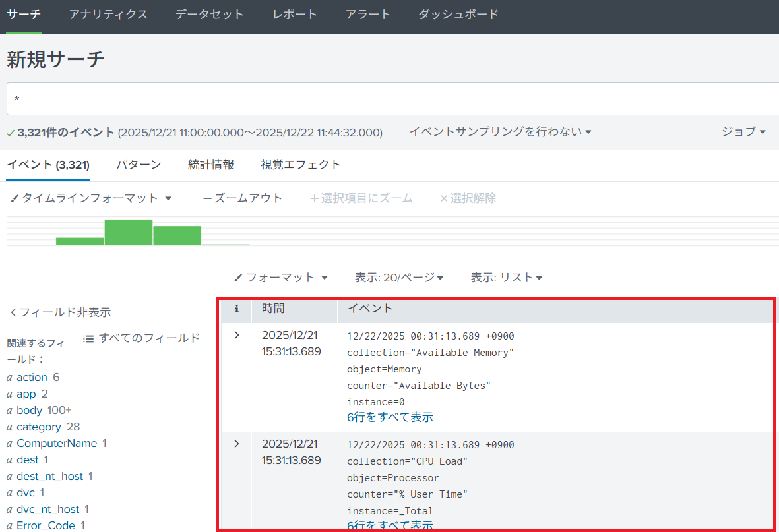Open the Job (ジョブ) menu
Screen dimensions: 779x532
(743, 132)
